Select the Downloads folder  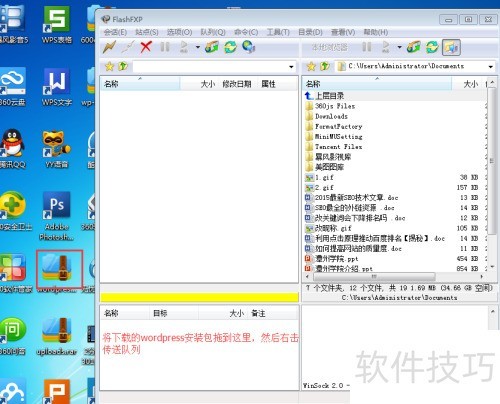click(331, 116)
